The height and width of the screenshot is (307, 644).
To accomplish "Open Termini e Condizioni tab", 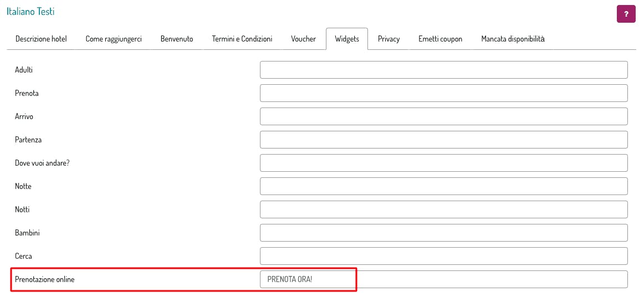I will click(x=242, y=39).
